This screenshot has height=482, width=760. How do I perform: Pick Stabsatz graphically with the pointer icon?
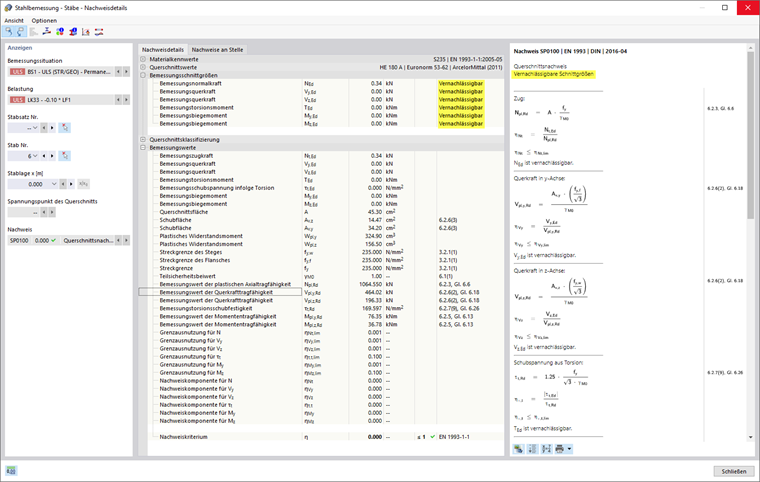coord(65,128)
